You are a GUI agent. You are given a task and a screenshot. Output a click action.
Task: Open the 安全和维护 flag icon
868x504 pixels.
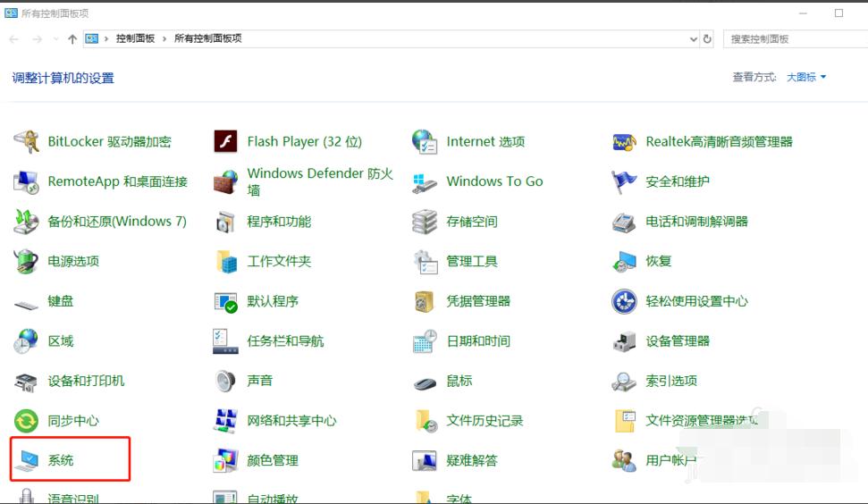coord(624,181)
